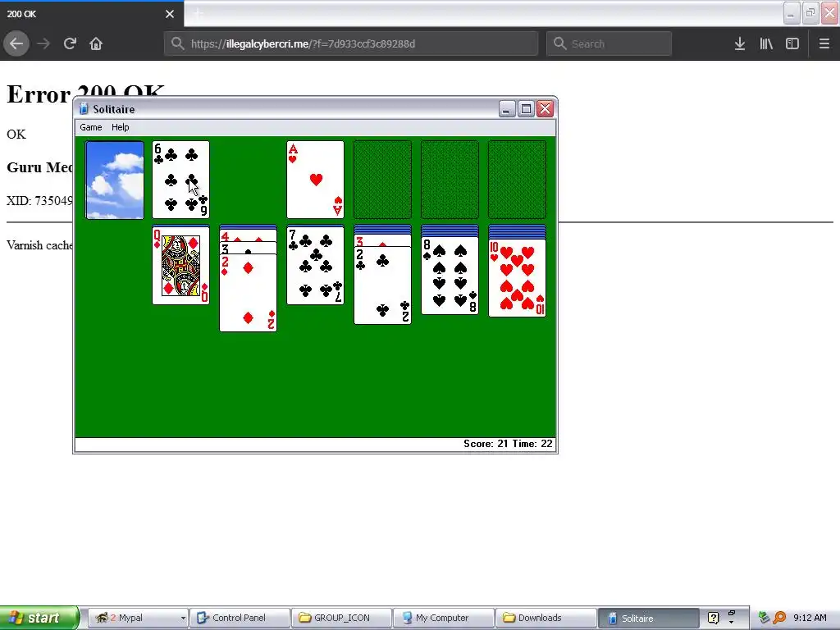Viewport: 840px width, 630px height.
Task: Open the Help menu in Solitaire
Action: point(120,127)
